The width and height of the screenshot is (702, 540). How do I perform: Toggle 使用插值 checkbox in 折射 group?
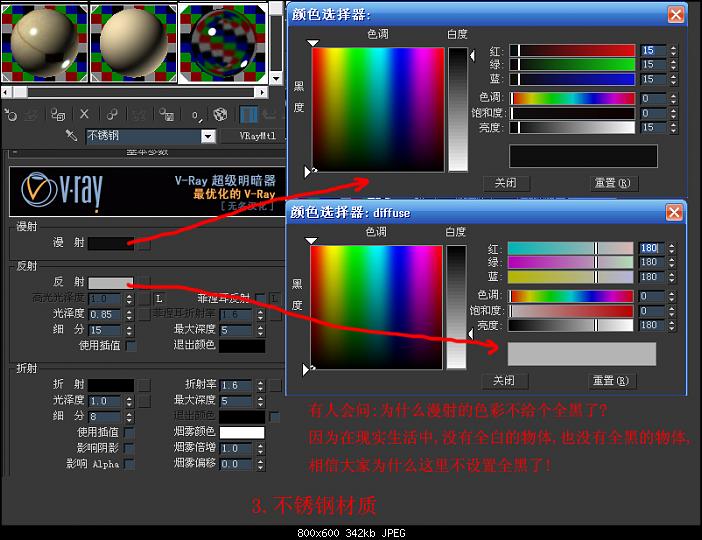129,433
